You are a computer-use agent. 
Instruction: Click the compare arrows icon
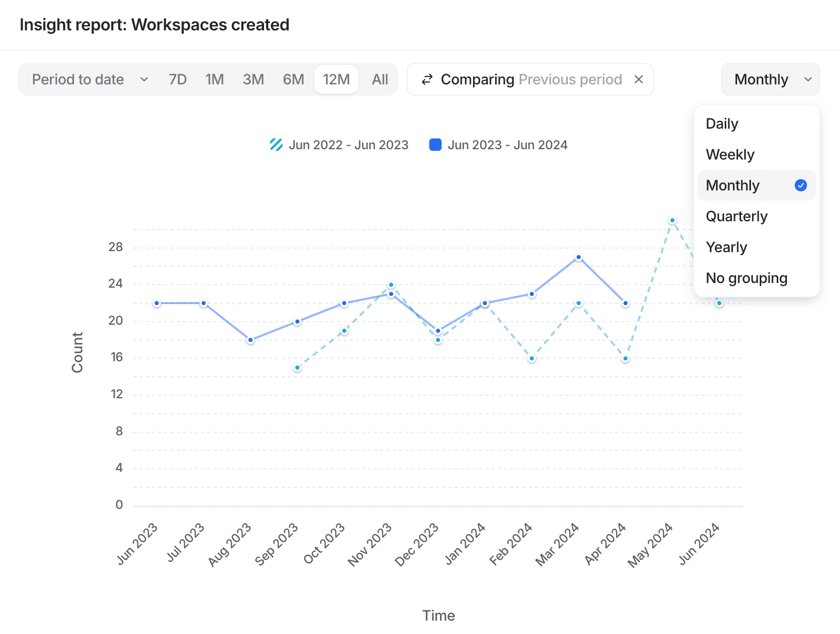pyautogui.click(x=427, y=80)
